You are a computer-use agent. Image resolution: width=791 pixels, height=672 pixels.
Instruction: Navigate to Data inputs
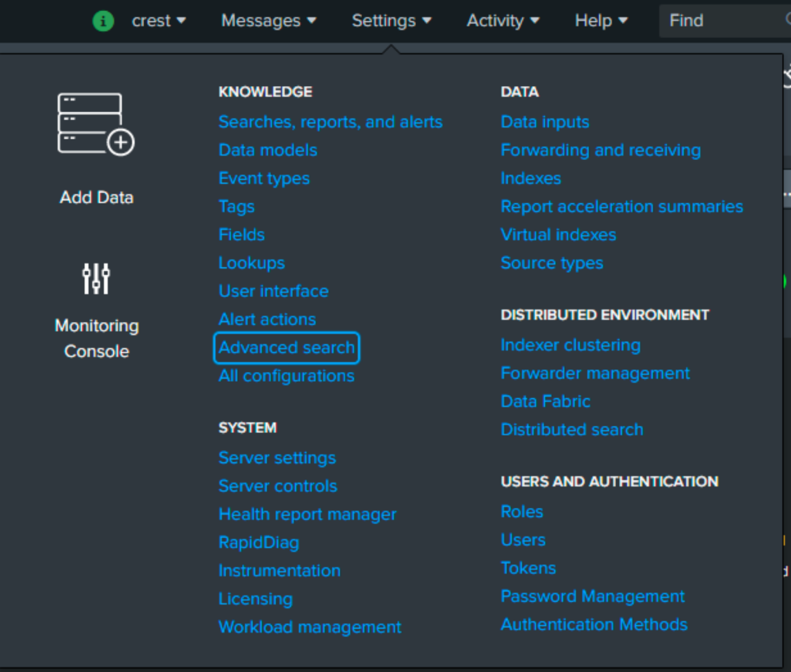click(x=545, y=122)
